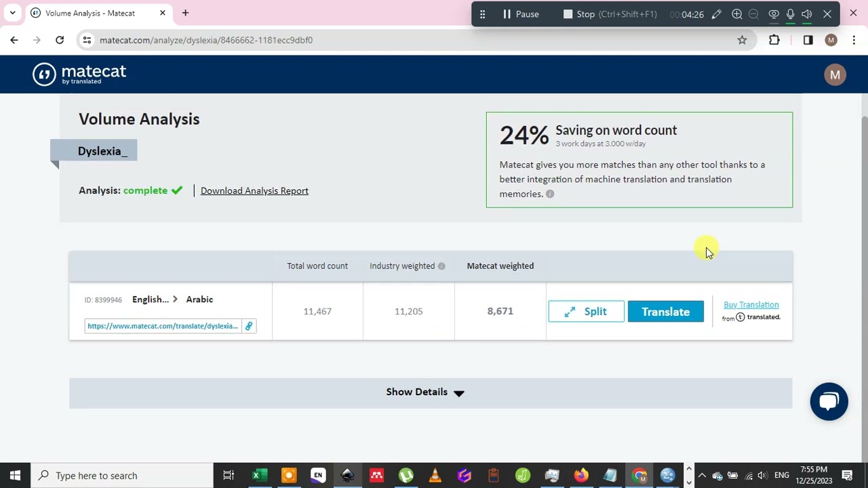Open the Chrome tab search dropdown
The image size is (868, 488).
click(12, 13)
